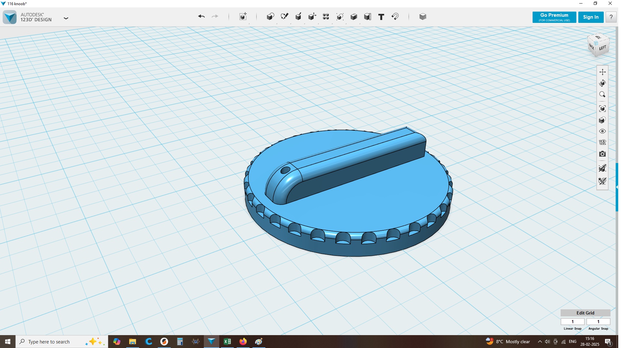The image size is (644, 348).
Task: Select the Text tool
Action: (381, 17)
